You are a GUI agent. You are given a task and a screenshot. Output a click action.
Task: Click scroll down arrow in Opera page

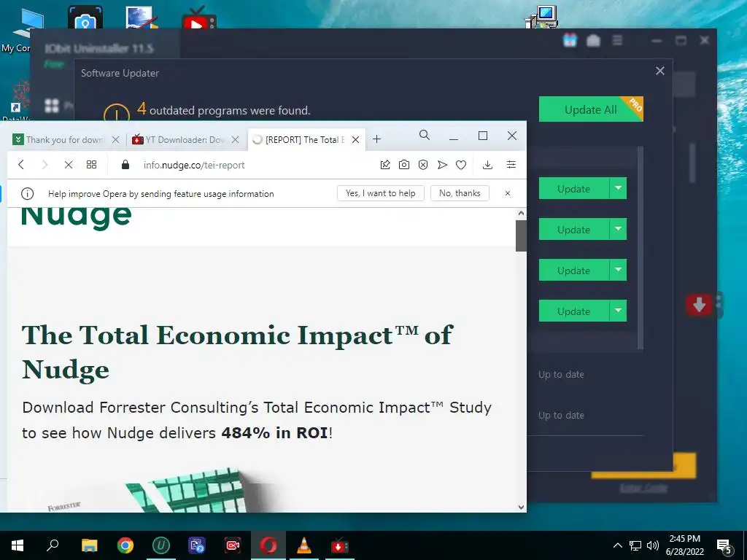click(521, 507)
